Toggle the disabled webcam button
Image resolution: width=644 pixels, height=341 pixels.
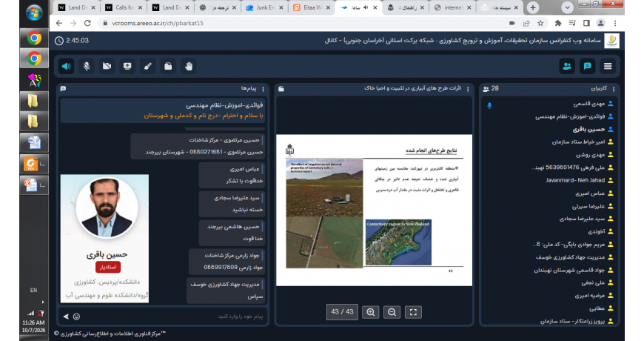(x=107, y=66)
